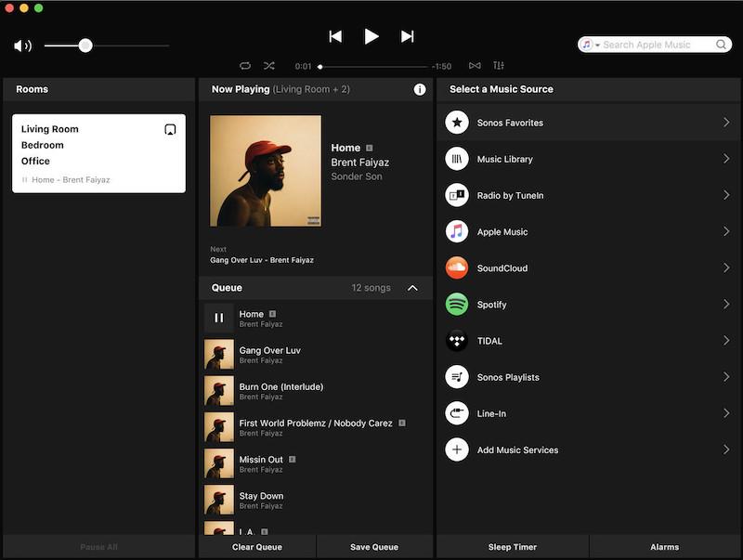Screen dimensions: 743x560
Task: Toggle repeat mode
Action: tap(244, 66)
